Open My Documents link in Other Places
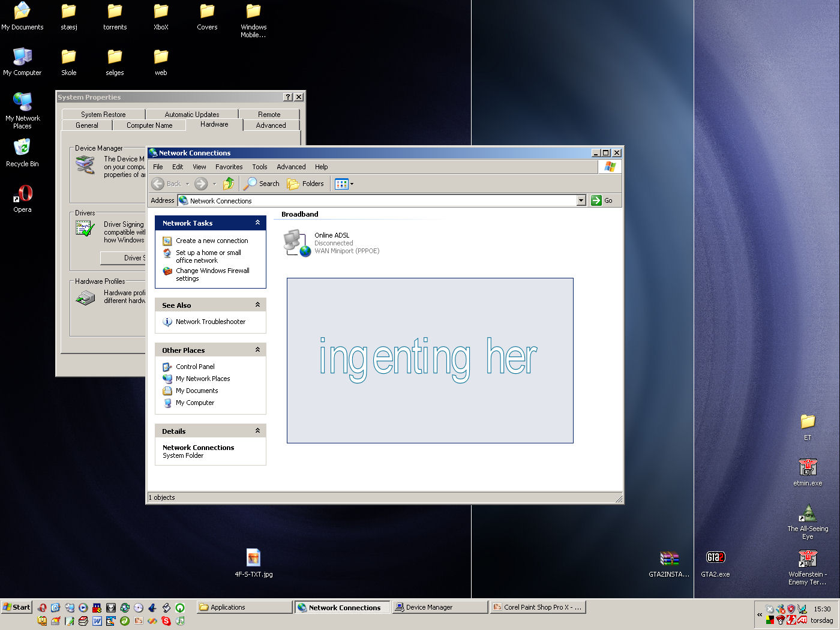 (x=197, y=391)
